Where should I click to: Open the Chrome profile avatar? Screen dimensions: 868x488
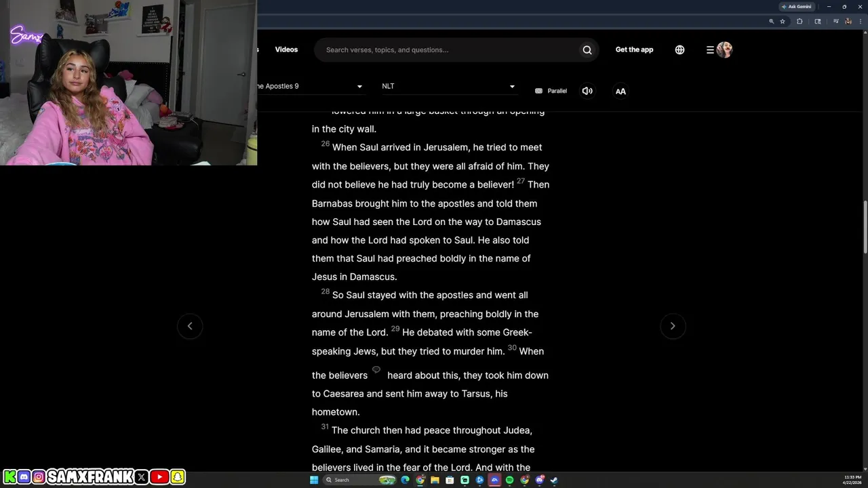pyautogui.click(x=848, y=21)
